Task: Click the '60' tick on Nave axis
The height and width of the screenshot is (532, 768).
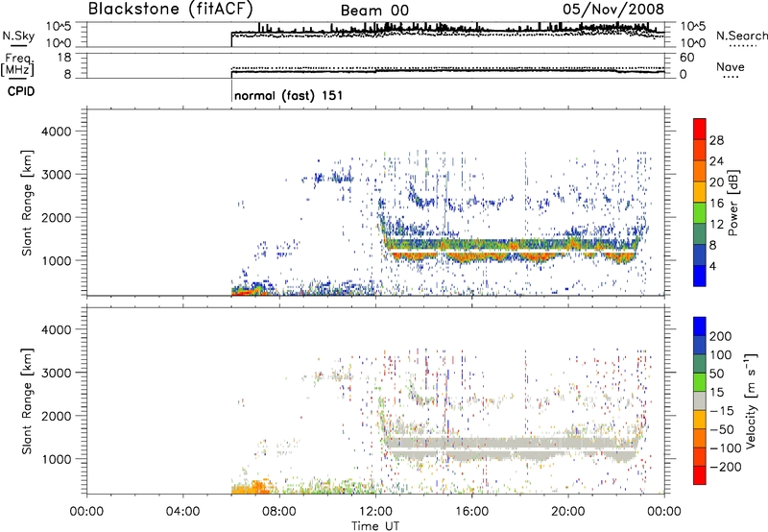Action: (686, 58)
